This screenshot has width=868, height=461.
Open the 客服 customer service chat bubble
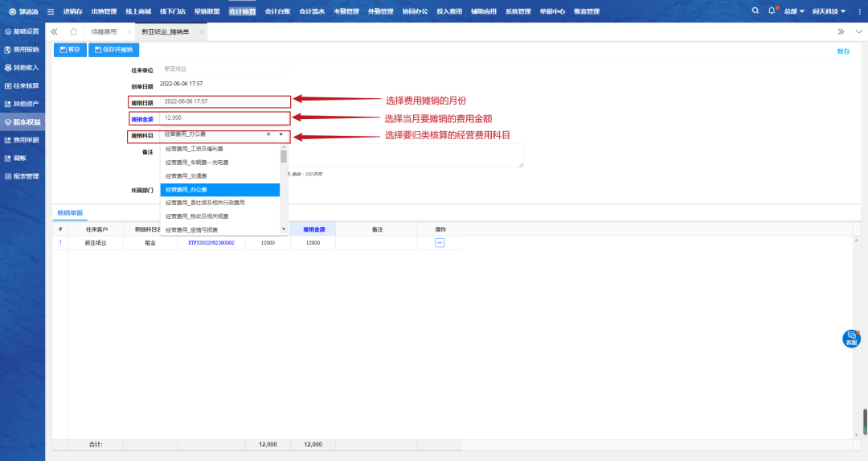(851, 339)
